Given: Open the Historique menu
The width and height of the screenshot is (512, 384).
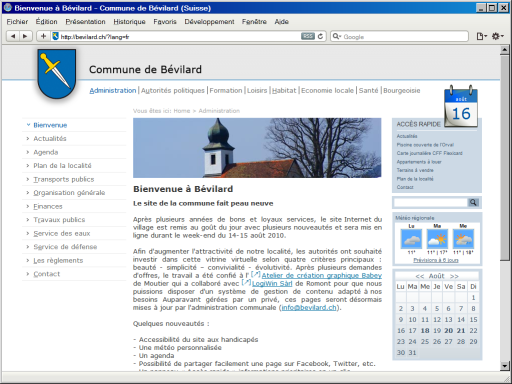Looking at the screenshot, I should click(129, 22).
